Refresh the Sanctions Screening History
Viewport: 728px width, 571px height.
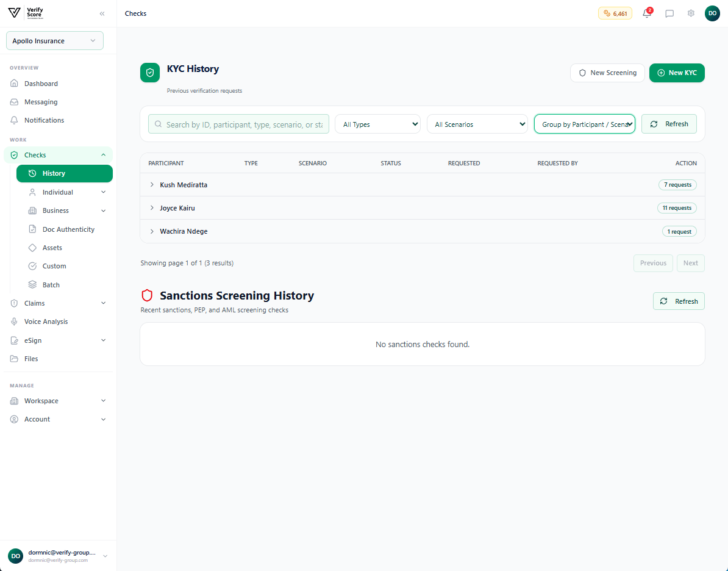(679, 301)
